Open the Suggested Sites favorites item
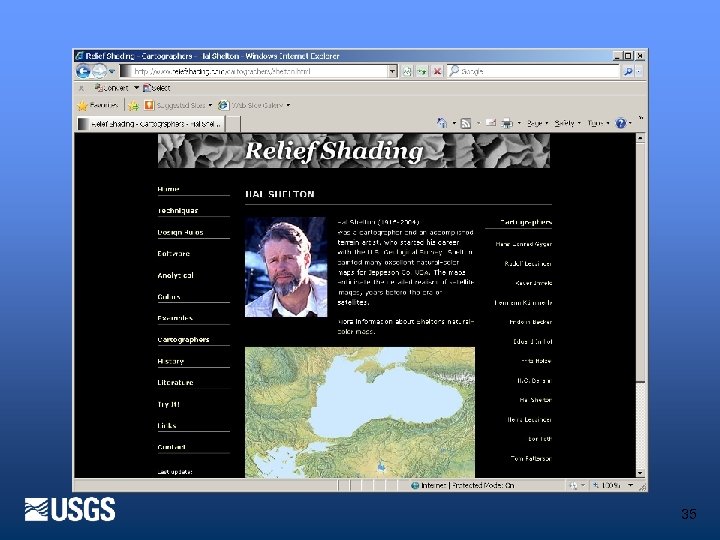The image size is (720, 540). pos(178,105)
